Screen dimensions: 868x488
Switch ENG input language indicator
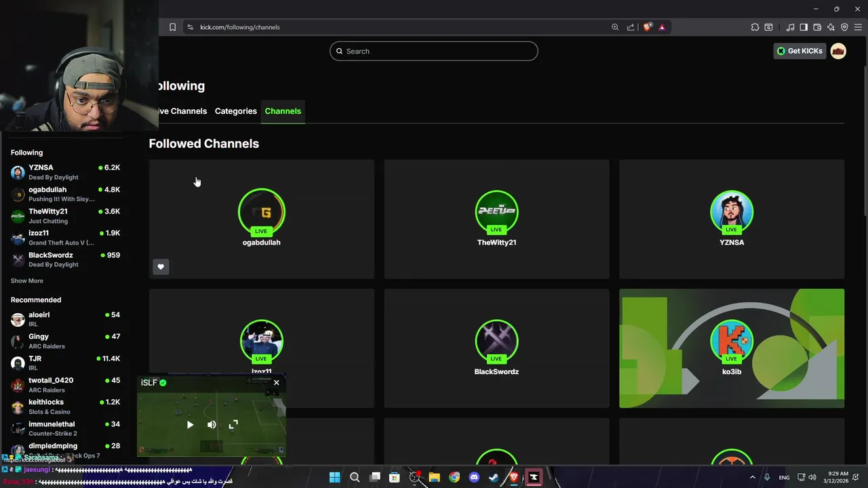pyautogui.click(x=784, y=478)
